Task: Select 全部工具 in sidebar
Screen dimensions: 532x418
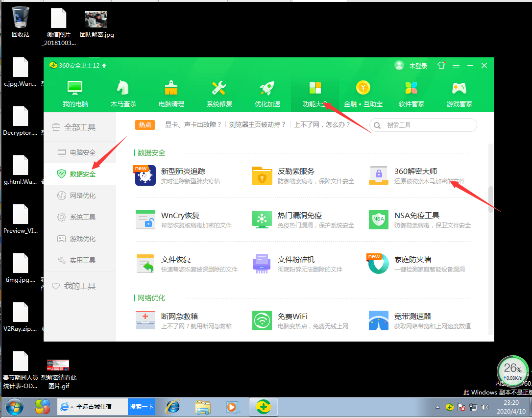Action: [x=80, y=127]
